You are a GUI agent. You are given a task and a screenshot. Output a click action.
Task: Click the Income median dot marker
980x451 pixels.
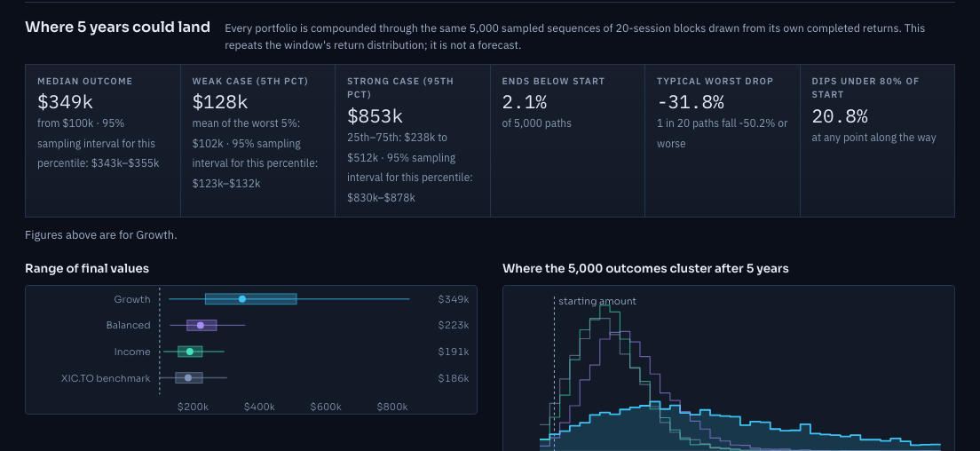(x=190, y=352)
